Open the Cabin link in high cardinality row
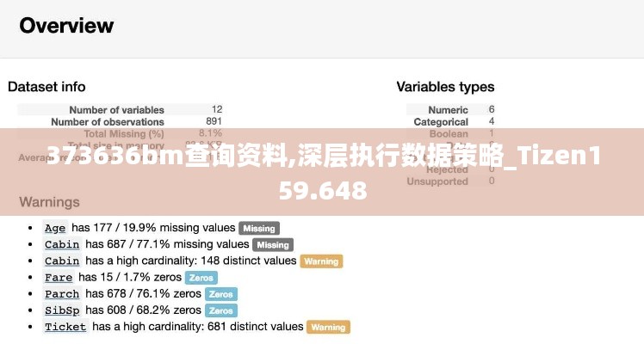The width and height of the screenshot is (644, 344). [x=62, y=261]
